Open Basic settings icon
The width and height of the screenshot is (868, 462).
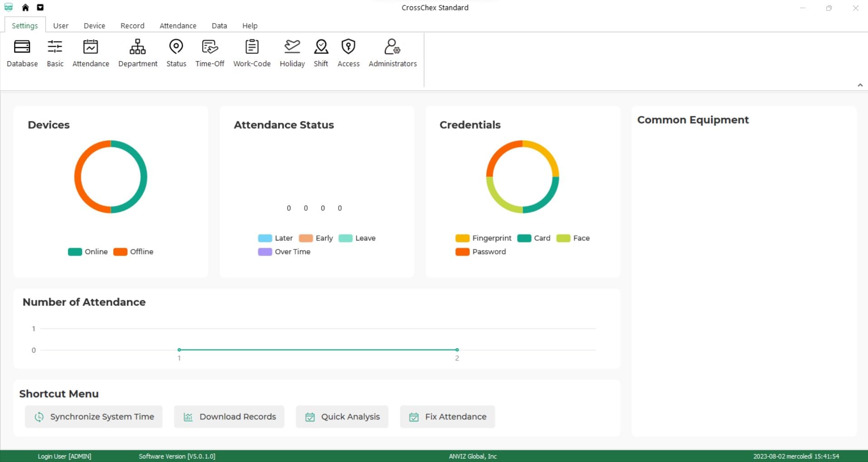pos(55,53)
